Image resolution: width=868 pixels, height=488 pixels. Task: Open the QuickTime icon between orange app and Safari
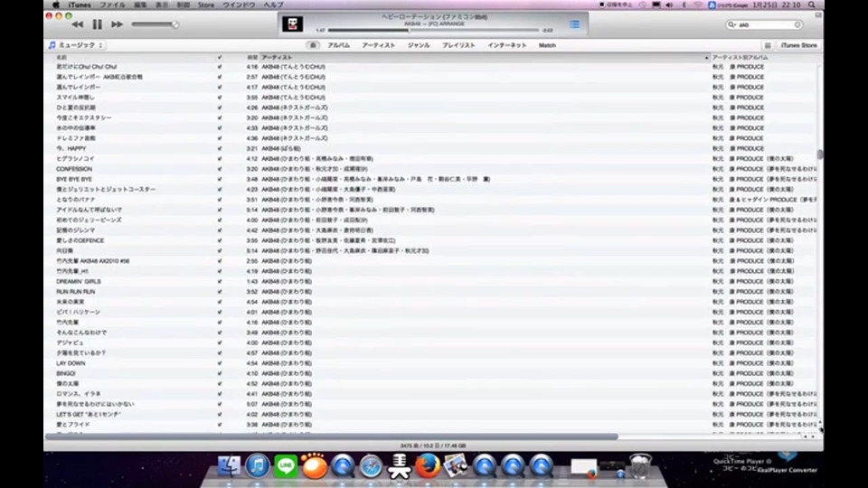pyautogui.click(x=343, y=466)
